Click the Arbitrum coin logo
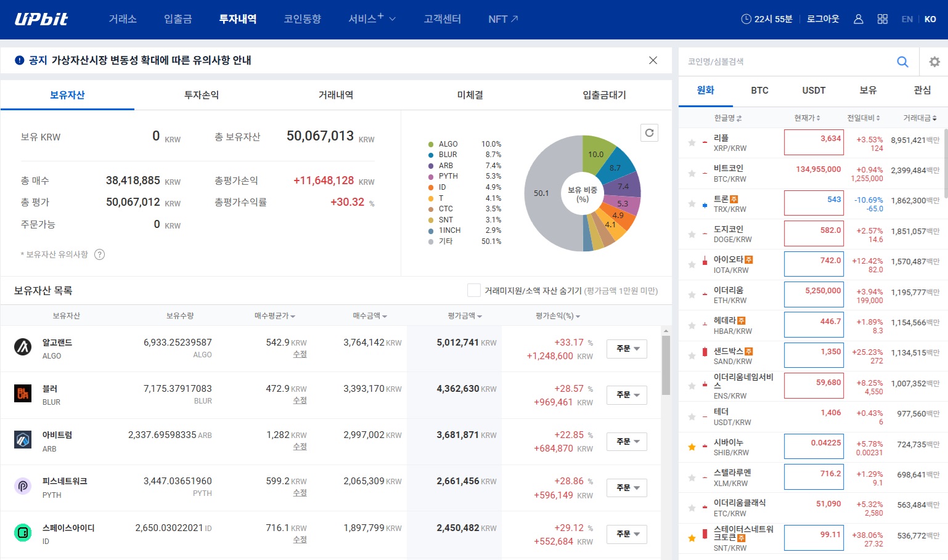Viewport: 948px width, 560px height. 23,440
